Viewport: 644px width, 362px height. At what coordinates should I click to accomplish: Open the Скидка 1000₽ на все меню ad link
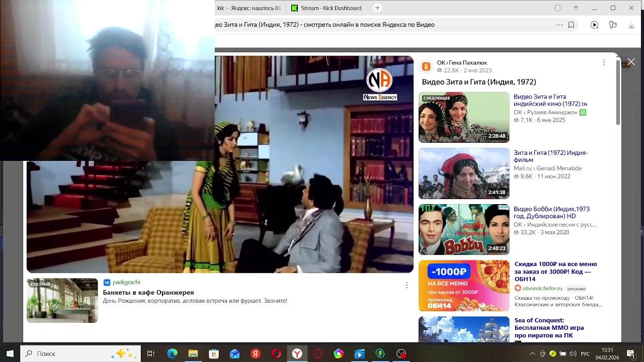[x=555, y=271]
